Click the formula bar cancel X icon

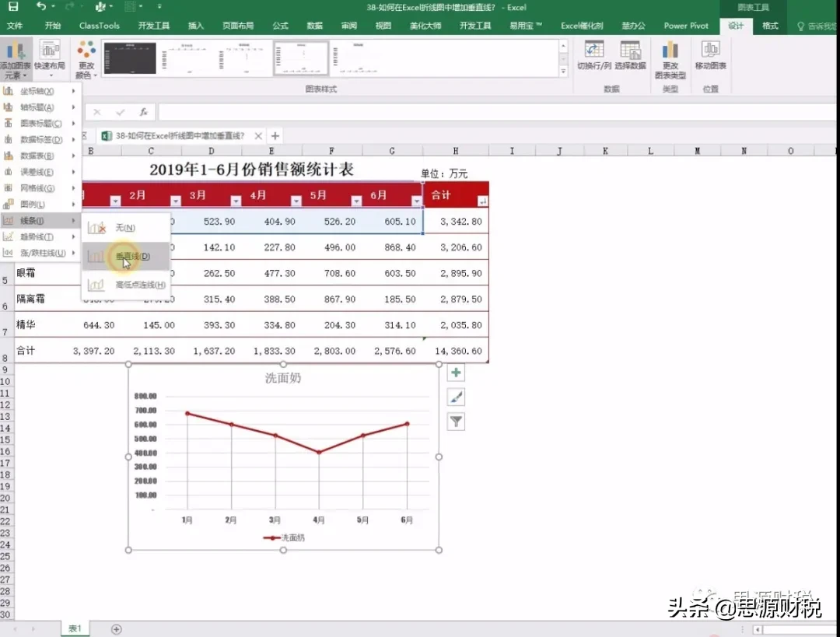click(x=97, y=112)
